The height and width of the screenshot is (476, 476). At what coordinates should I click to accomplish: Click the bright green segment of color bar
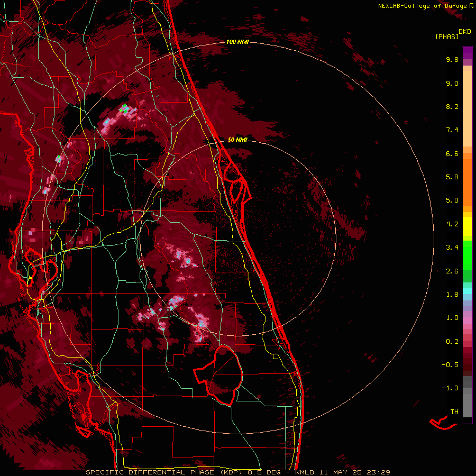click(x=467, y=255)
